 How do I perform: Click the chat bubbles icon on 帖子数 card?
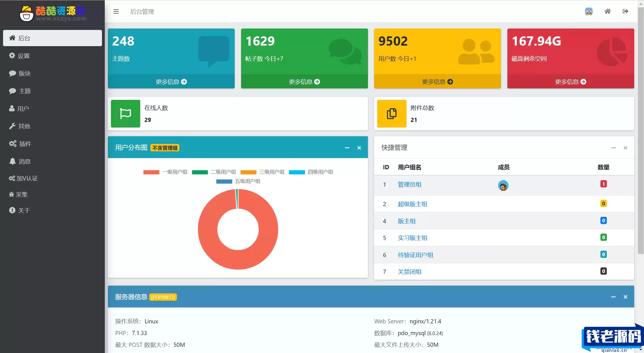click(x=345, y=51)
